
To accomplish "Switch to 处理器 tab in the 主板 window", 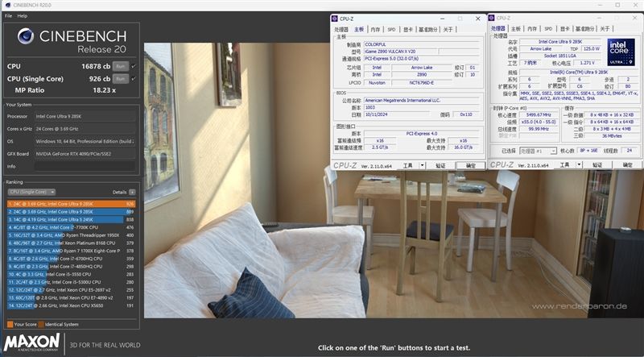I will point(341,30).
